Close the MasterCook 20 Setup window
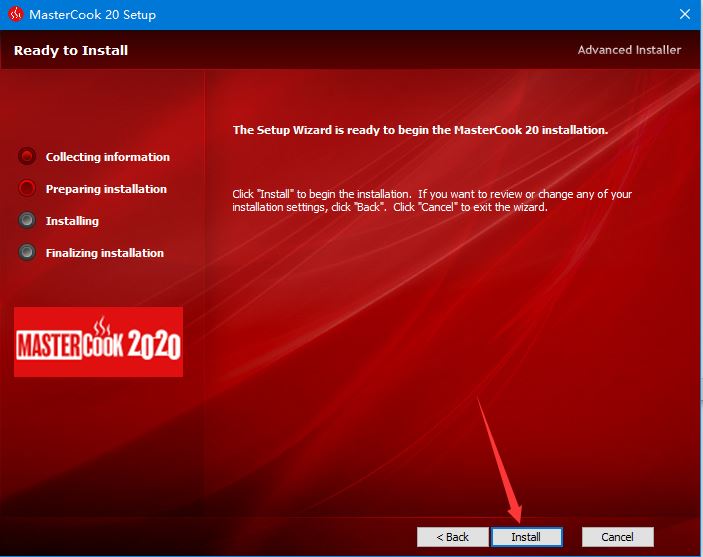This screenshot has width=703, height=557. (685, 14)
